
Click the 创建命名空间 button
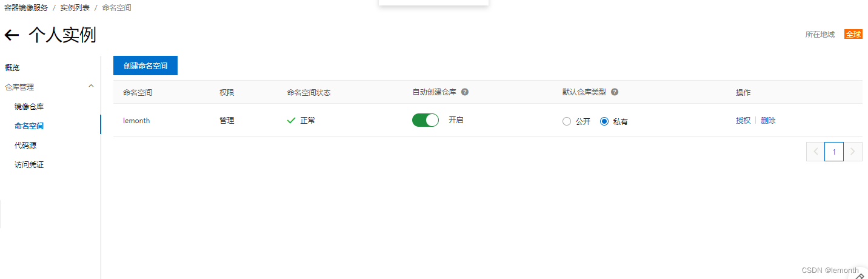pos(145,66)
